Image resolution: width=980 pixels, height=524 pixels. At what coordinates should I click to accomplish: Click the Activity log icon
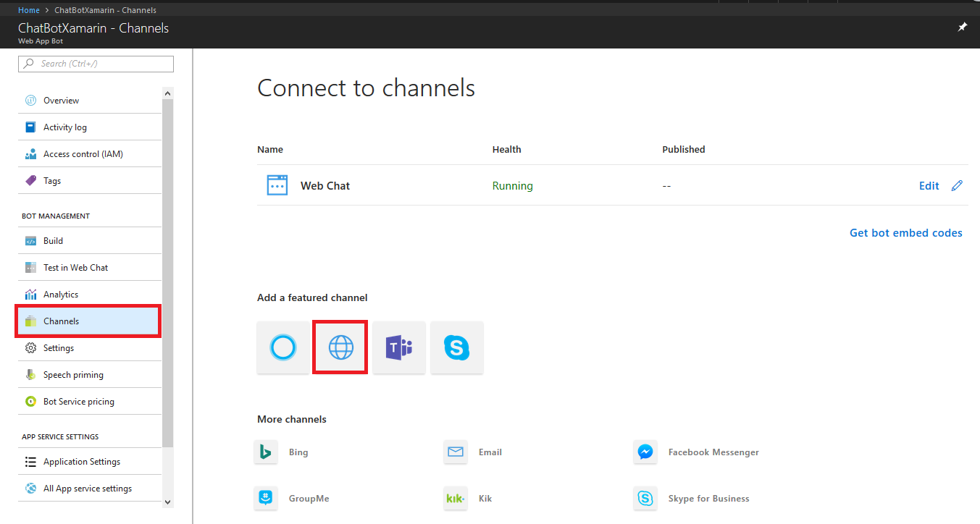point(30,127)
